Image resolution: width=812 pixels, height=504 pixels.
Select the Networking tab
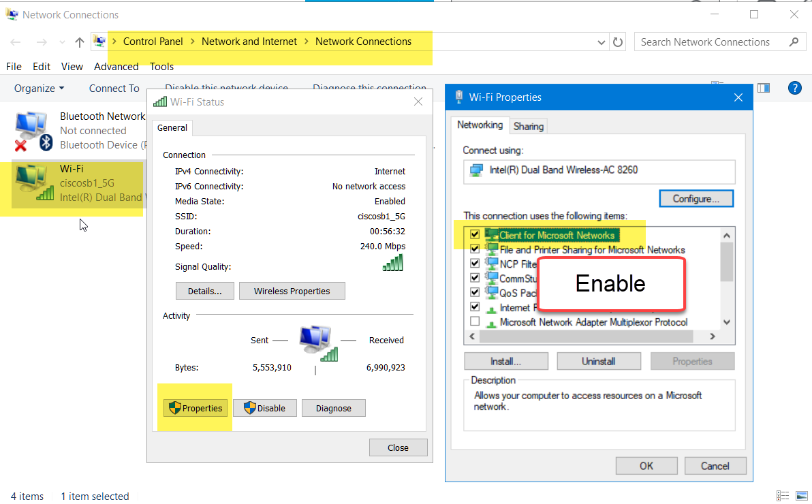click(480, 125)
